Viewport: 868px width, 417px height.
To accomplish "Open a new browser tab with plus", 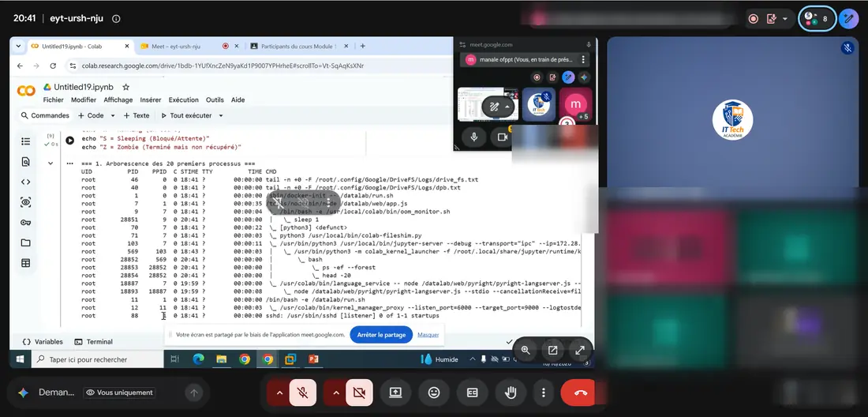I will coord(363,46).
